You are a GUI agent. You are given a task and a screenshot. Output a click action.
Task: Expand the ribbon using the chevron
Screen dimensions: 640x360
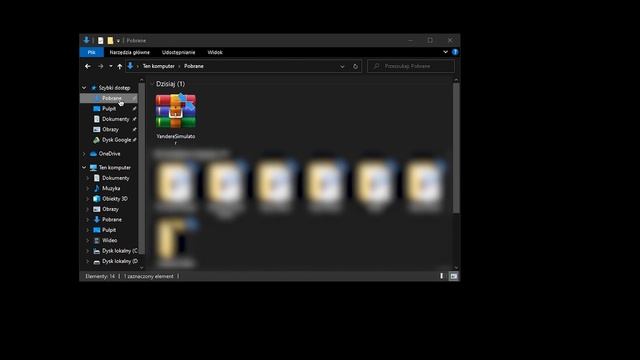pos(445,52)
